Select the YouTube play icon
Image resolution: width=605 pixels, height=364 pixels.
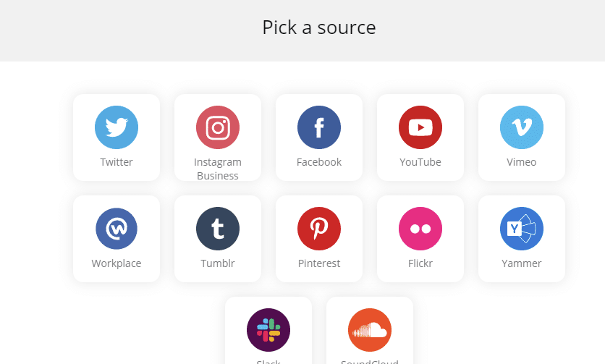point(420,127)
